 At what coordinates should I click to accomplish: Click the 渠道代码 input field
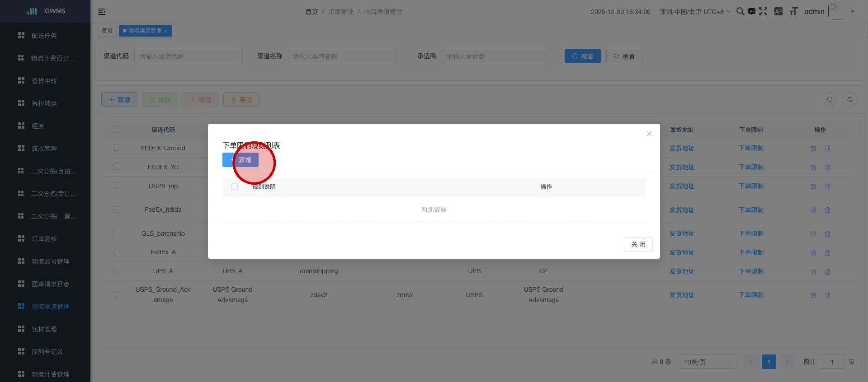(189, 56)
